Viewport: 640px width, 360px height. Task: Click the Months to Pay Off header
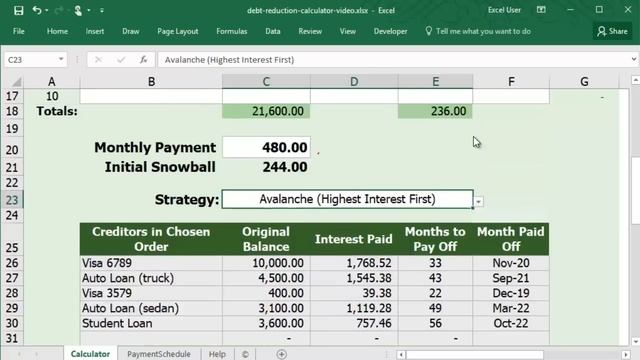point(435,239)
